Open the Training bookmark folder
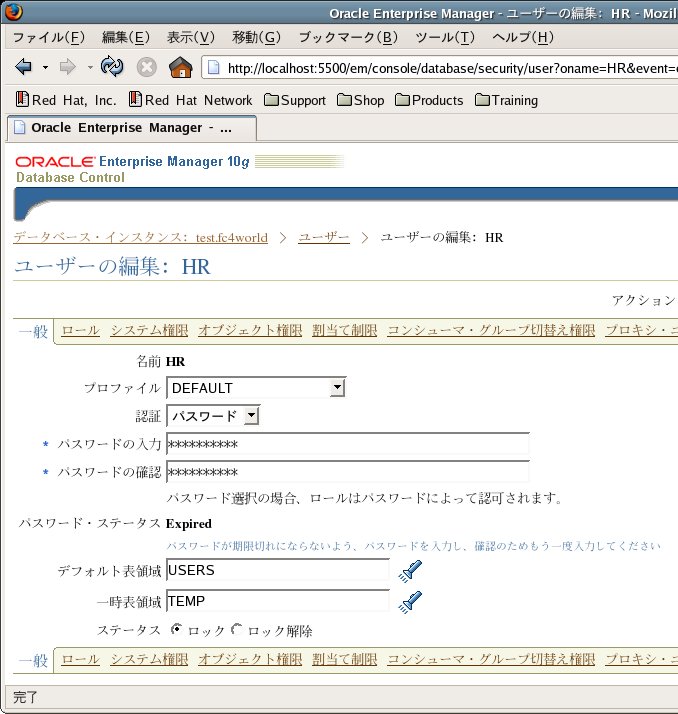The height and width of the screenshot is (714, 678). point(506,100)
